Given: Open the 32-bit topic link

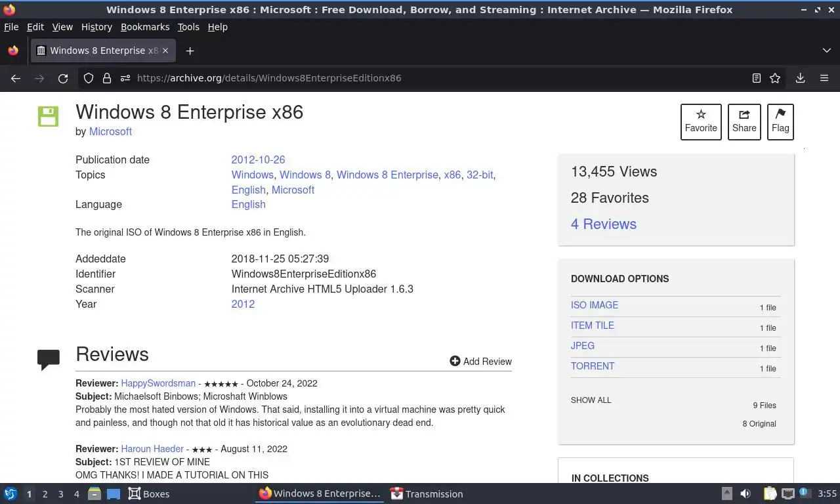Looking at the screenshot, I should (480, 175).
